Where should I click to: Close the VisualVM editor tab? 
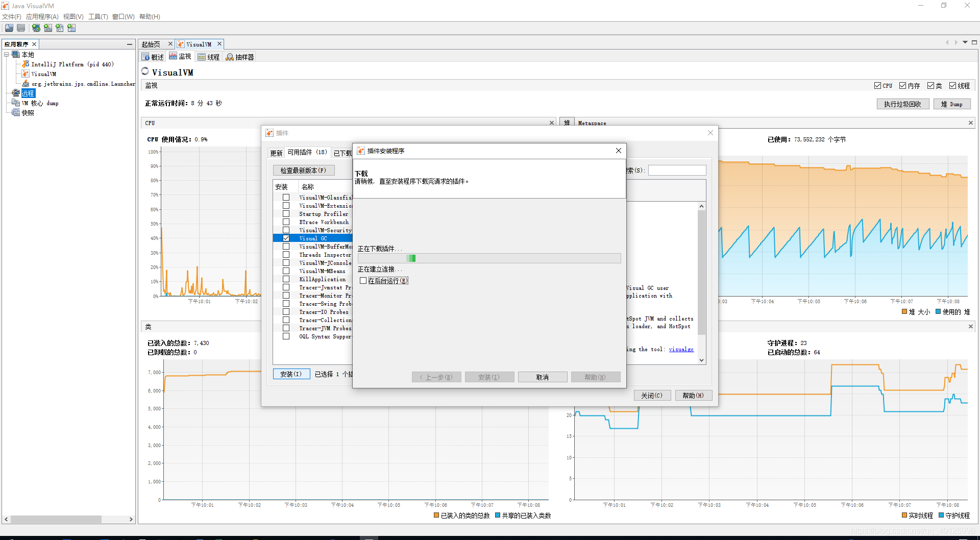pos(219,44)
